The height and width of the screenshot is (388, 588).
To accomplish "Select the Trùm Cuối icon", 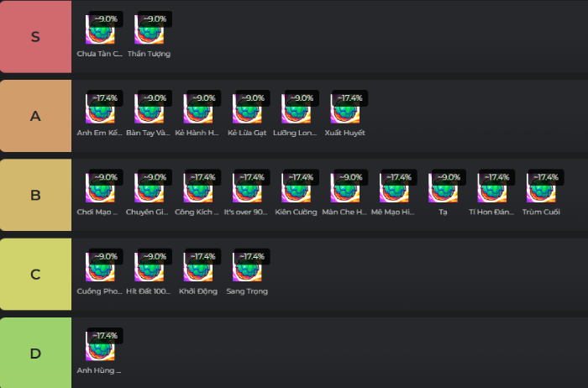I will pyautogui.click(x=541, y=189).
